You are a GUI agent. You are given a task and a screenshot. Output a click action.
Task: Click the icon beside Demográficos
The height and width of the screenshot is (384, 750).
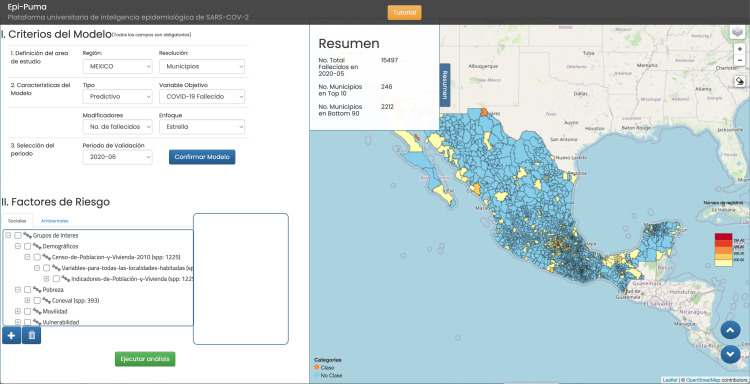[37, 246]
